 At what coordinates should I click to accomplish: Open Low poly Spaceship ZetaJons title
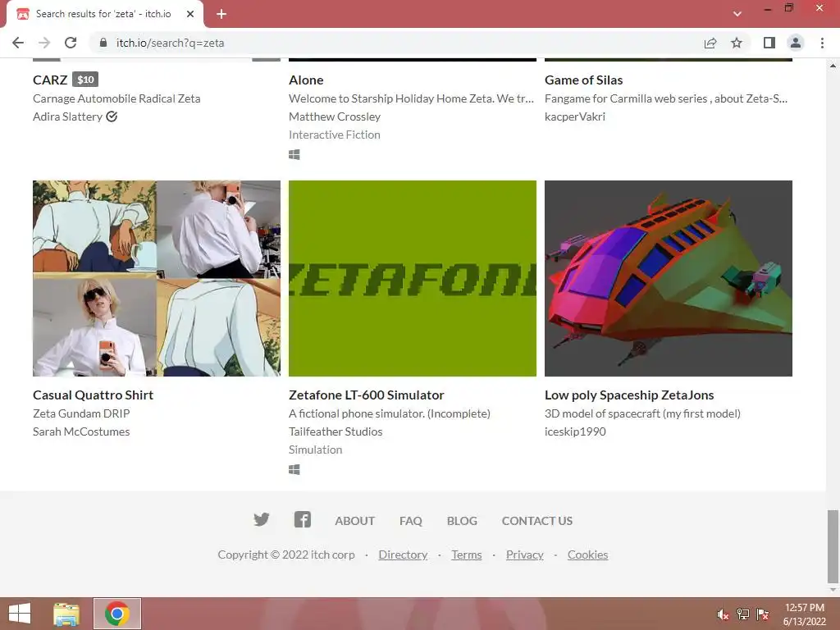point(629,395)
